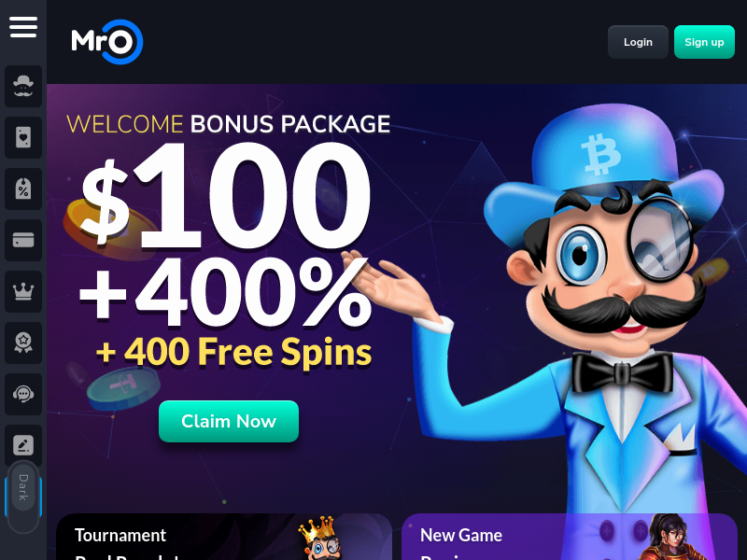The image size is (747, 560).
Task: Open the pencil edit sidebar icon
Action: (23, 445)
